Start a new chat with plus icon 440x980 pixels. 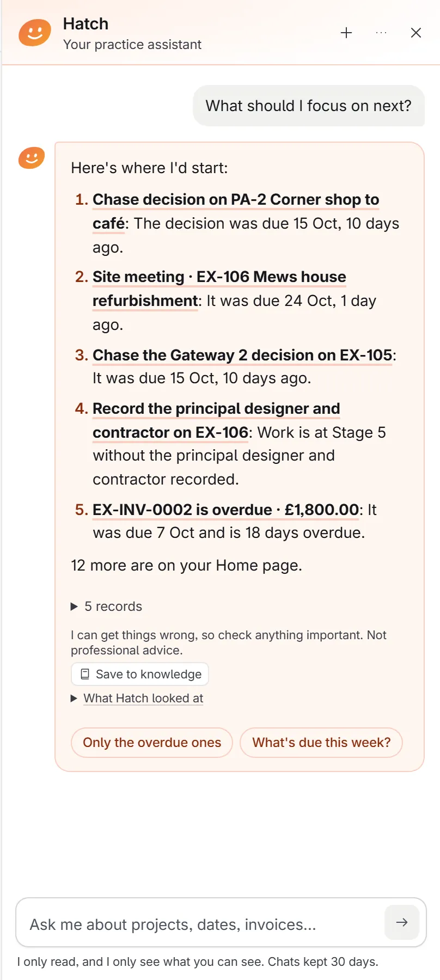(x=346, y=33)
